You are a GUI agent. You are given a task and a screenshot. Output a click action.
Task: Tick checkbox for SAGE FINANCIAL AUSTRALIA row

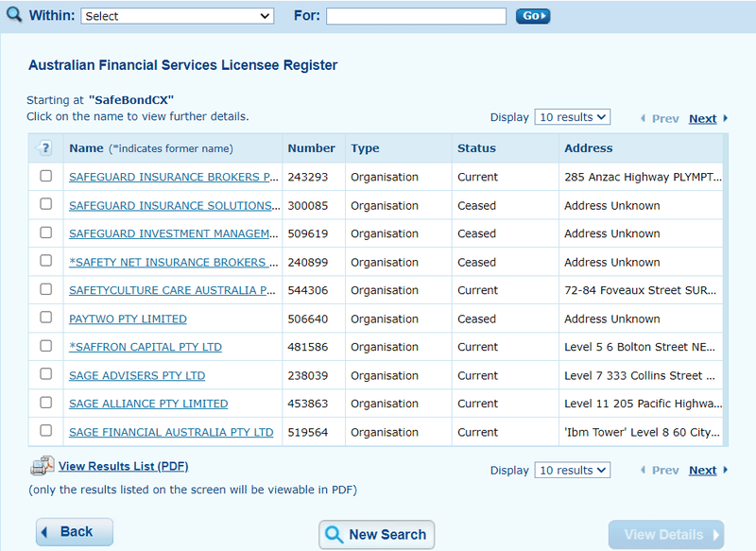pyautogui.click(x=45, y=430)
